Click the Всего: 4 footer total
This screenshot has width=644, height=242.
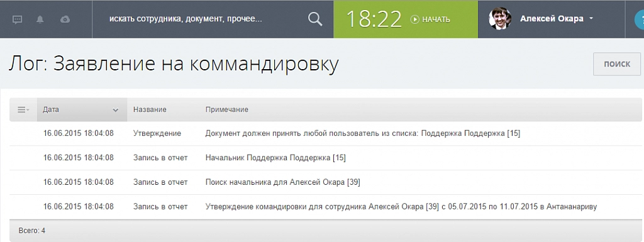pyautogui.click(x=32, y=231)
